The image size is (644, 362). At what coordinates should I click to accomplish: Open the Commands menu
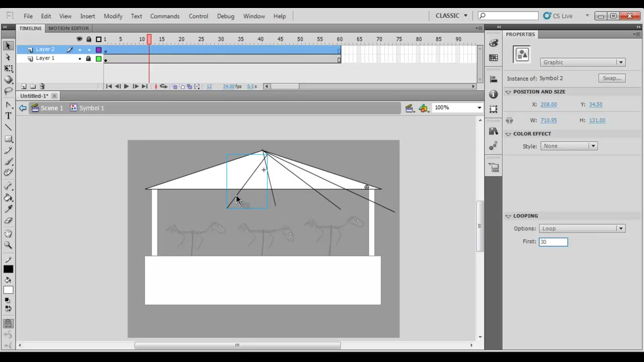point(165,16)
